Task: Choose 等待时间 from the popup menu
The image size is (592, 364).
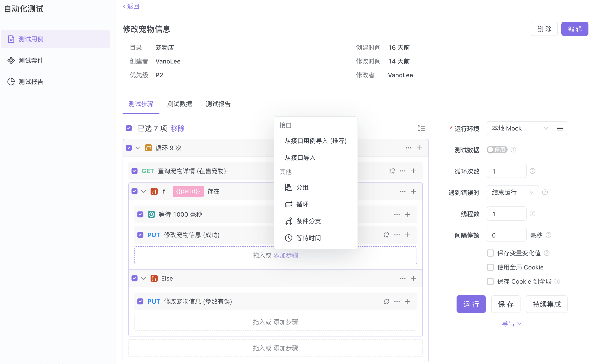Action: pos(316,238)
